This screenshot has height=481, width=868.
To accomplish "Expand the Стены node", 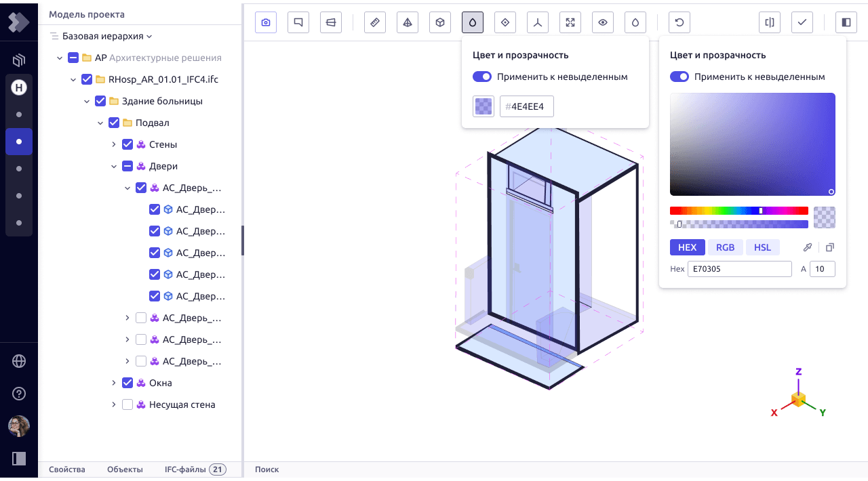I will point(114,144).
